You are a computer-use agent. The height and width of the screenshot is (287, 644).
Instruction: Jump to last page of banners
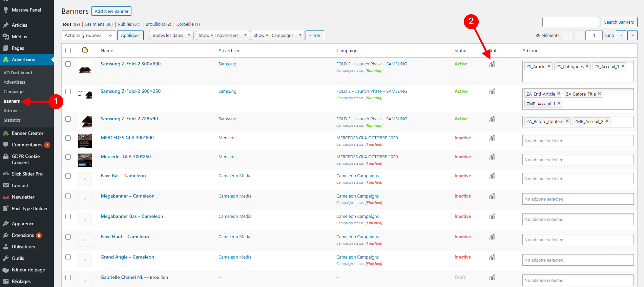[x=632, y=35]
